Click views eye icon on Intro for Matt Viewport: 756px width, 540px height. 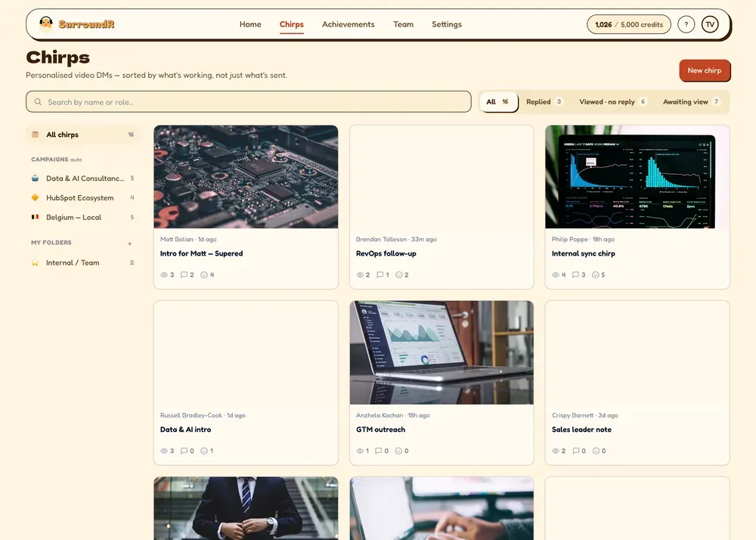coord(164,275)
